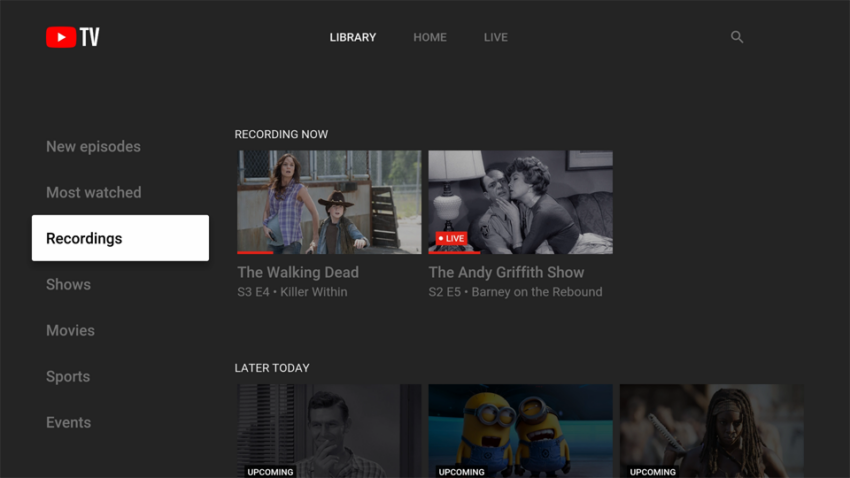Image resolution: width=850 pixels, height=478 pixels.
Task: Select New episodes in the sidebar
Action: pos(93,146)
